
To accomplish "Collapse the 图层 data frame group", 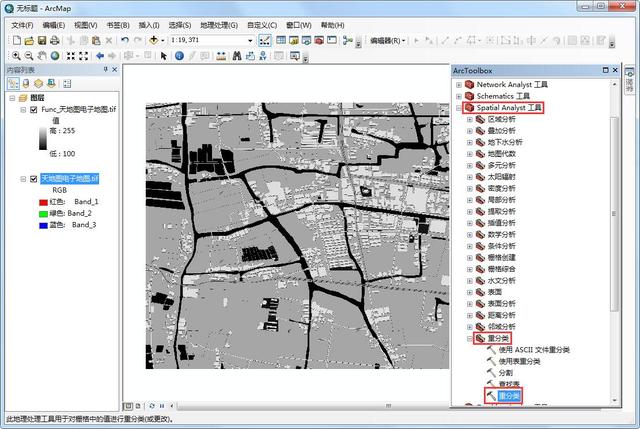I will coord(12,98).
